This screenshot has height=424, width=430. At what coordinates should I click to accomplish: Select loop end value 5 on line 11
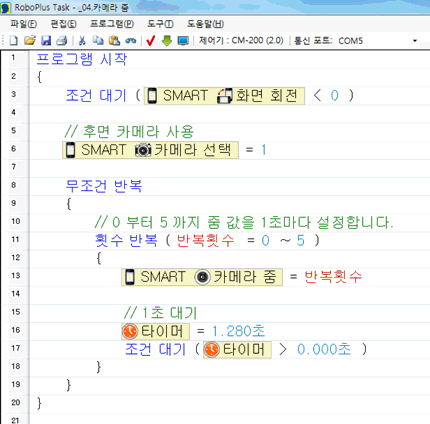coord(301,240)
